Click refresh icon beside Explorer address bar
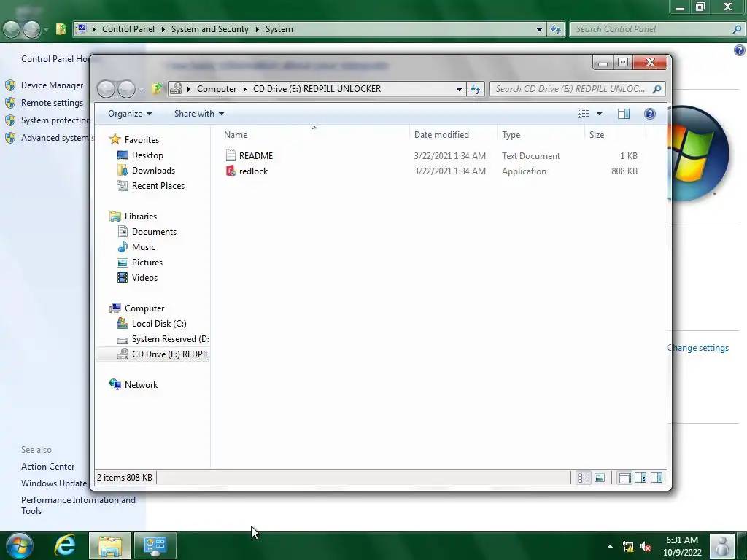Image resolution: width=747 pixels, height=560 pixels. [x=476, y=89]
